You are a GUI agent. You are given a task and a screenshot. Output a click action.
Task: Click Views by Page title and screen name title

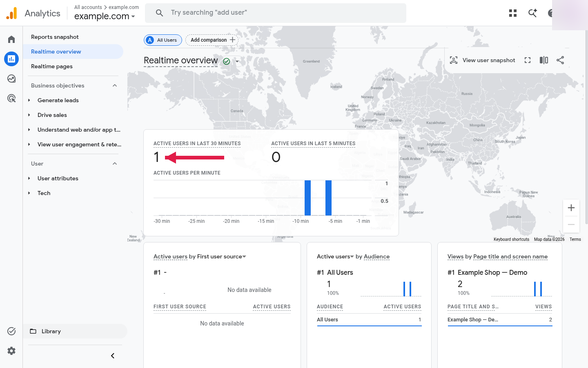[x=497, y=256]
